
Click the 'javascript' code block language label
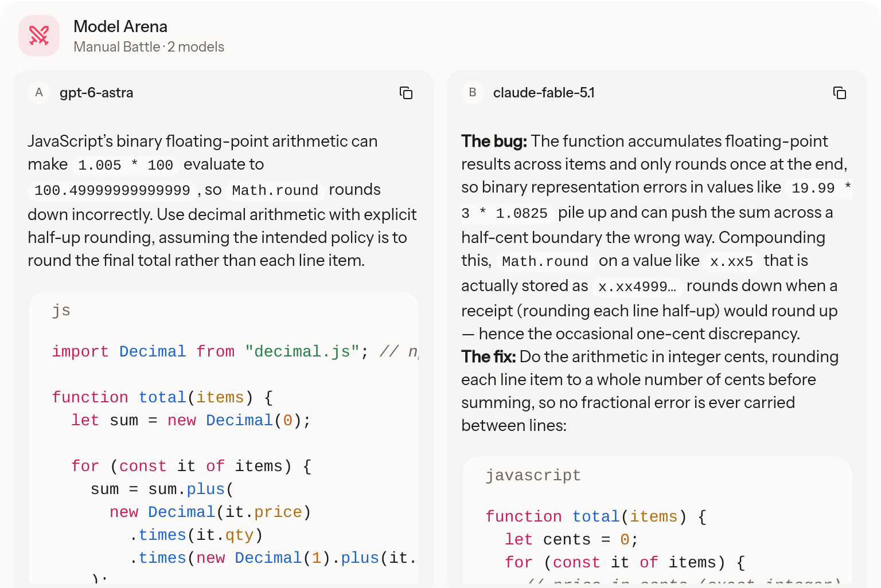(x=533, y=476)
